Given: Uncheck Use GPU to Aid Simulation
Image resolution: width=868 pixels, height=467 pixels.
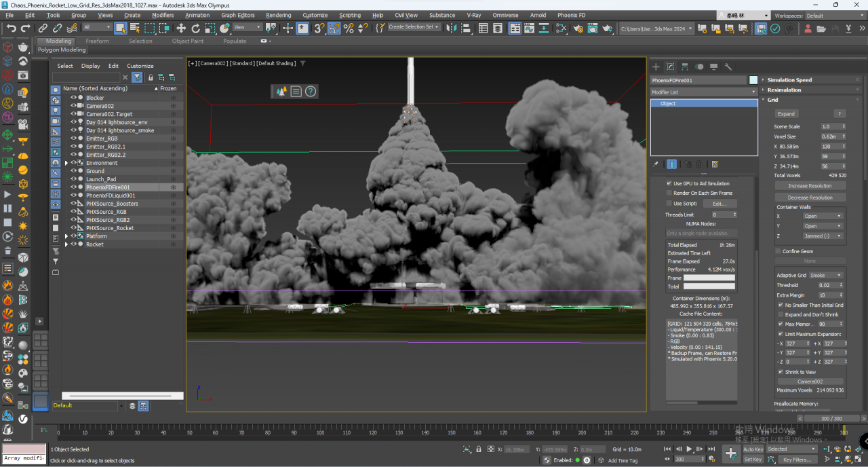Looking at the screenshot, I should pyautogui.click(x=669, y=183).
